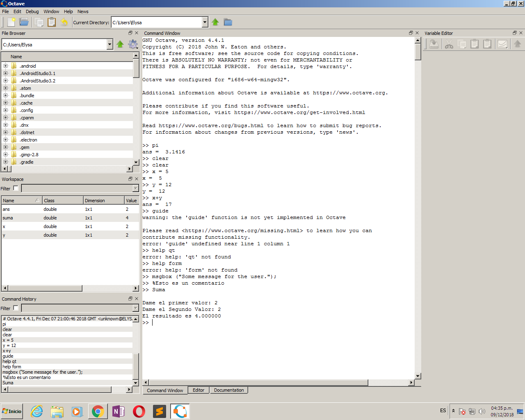This screenshot has height=420, width=525.
Task: Browse directories using the toolbar folder icon
Action: (x=228, y=22)
